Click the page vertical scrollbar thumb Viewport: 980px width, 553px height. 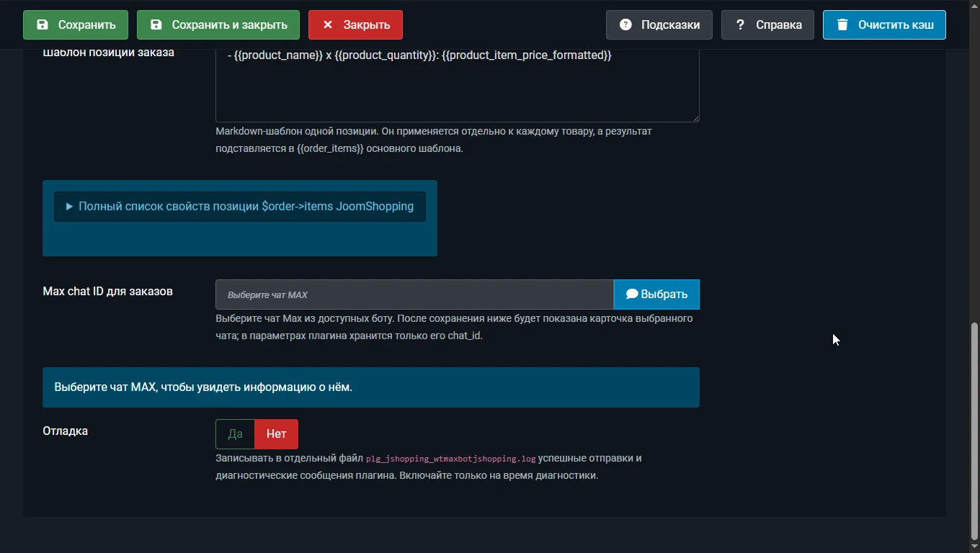(975, 431)
